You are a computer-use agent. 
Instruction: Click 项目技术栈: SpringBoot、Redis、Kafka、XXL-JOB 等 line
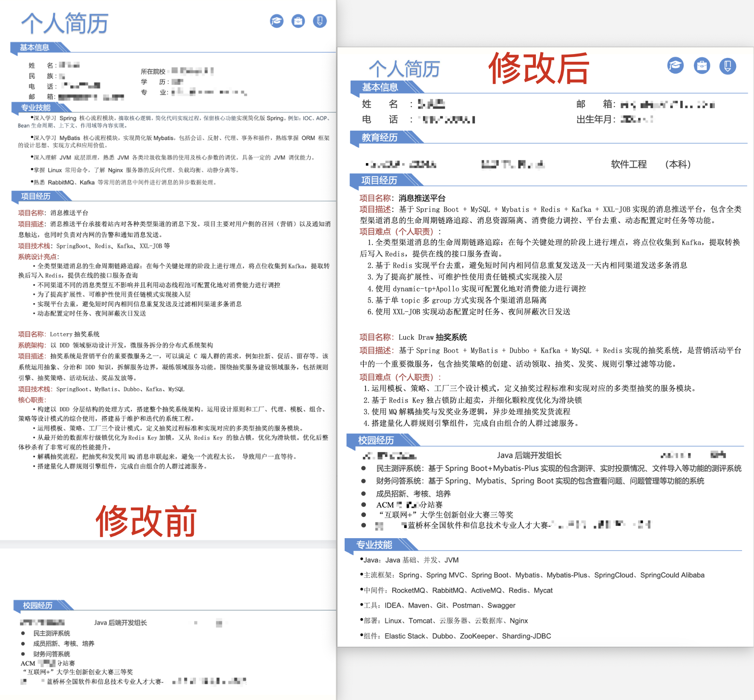(94, 246)
